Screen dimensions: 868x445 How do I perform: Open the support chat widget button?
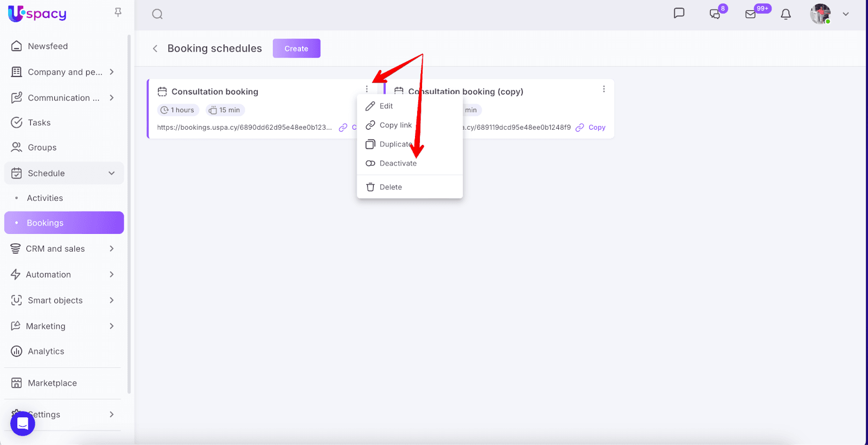point(23,423)
